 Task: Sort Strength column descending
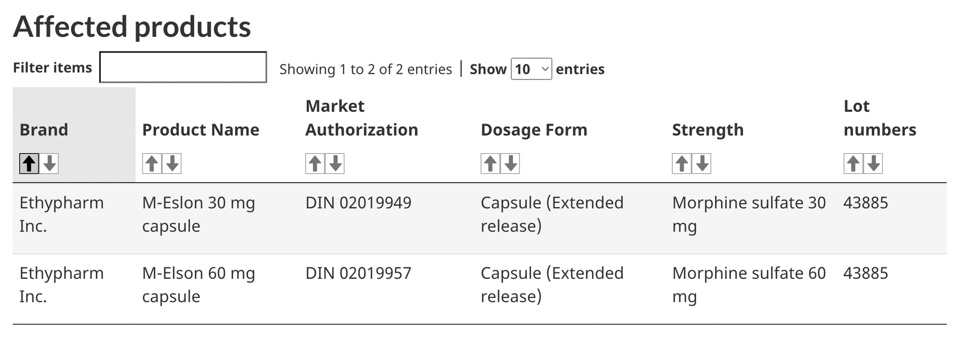click(x=702, y=164)
